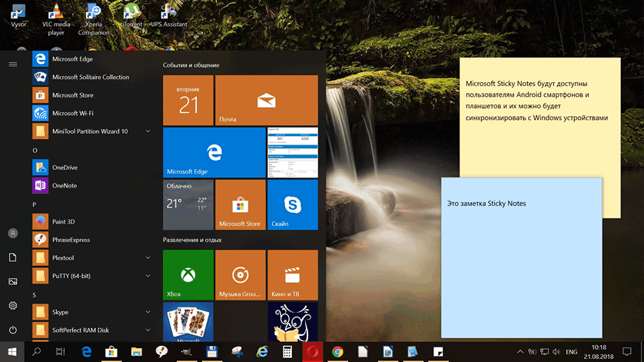Viewport: 644px width, 362px height.
Task: Click the Start menu hamburger icon
Action: pos(13,64)
